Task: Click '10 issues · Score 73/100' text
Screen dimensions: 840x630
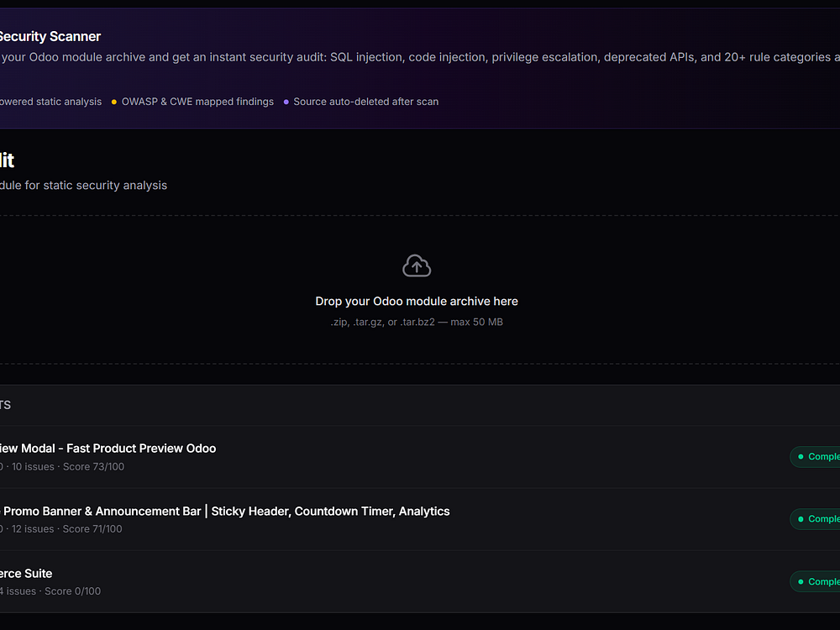Action: pos(68,466)
